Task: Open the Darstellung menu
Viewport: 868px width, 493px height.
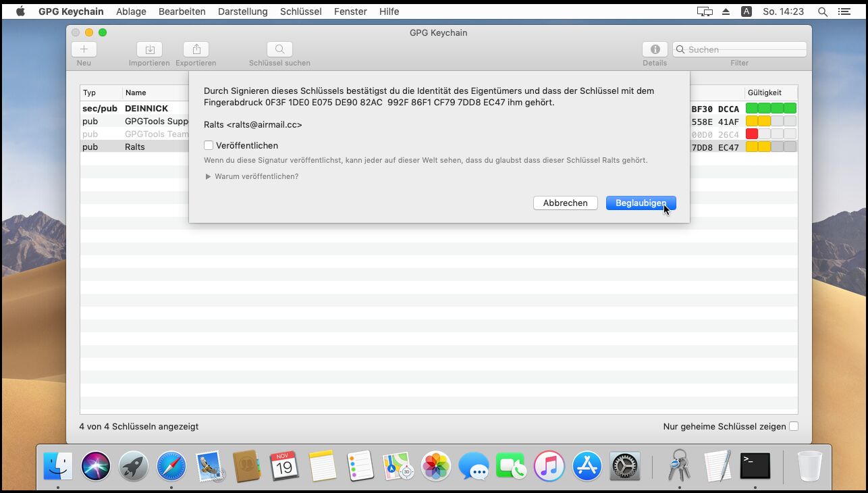Action: pos(242,11)
